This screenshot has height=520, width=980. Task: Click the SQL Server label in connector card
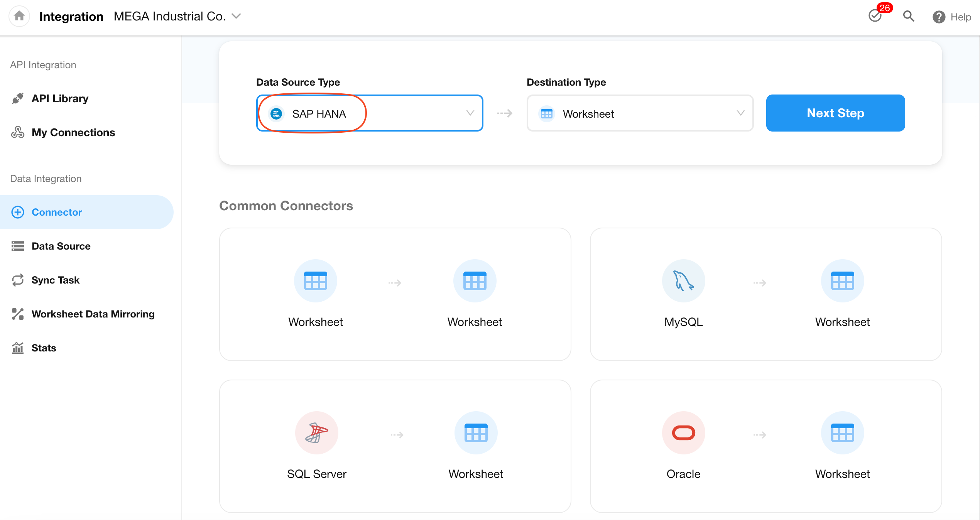tap(317, 474)
